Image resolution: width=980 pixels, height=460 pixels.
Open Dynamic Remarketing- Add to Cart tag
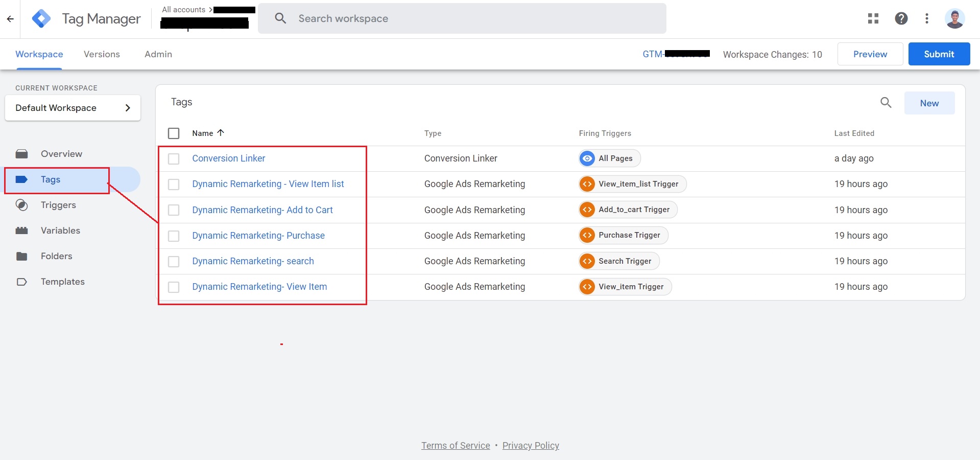point(262,210)
